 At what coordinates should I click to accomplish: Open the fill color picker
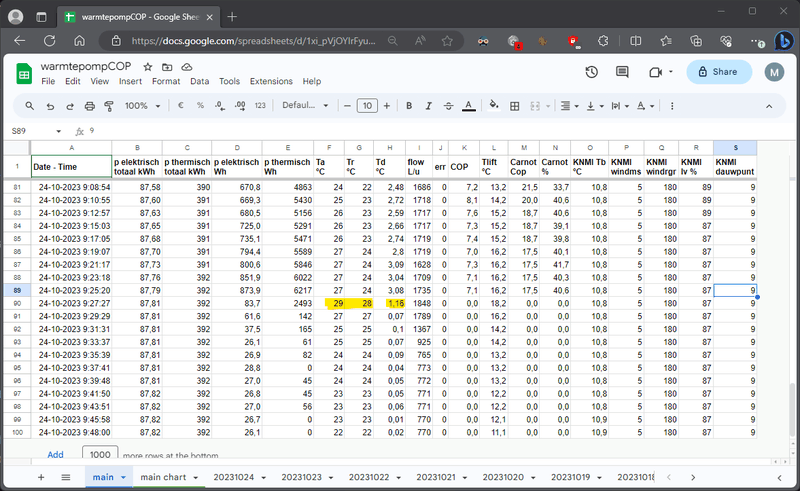click(x=492, y=105)
